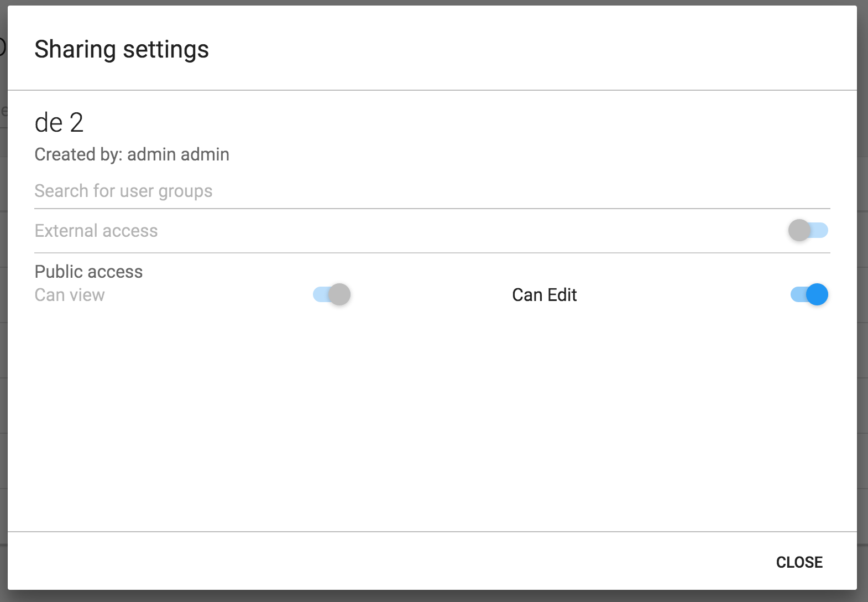Click the empty white dialog body area
868x602 pixels.
[431, 421]
